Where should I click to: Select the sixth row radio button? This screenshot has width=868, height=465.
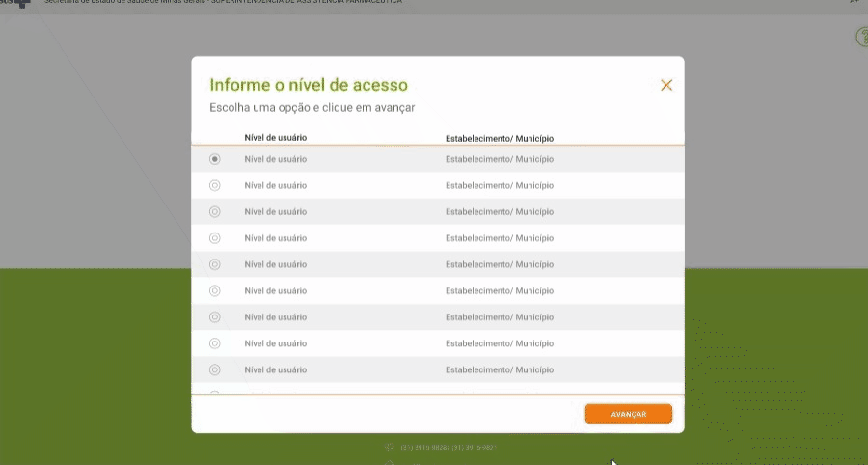click(215, 290)
